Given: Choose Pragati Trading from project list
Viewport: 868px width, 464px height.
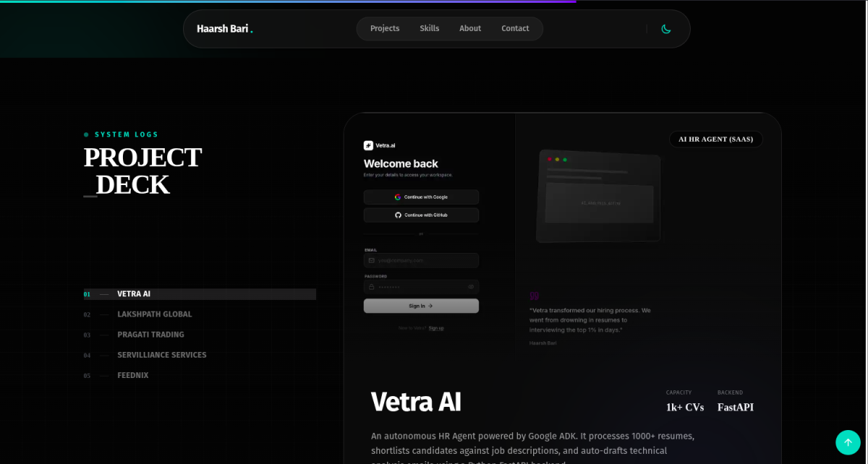Looking at the screenshot, I should [150, 335].
